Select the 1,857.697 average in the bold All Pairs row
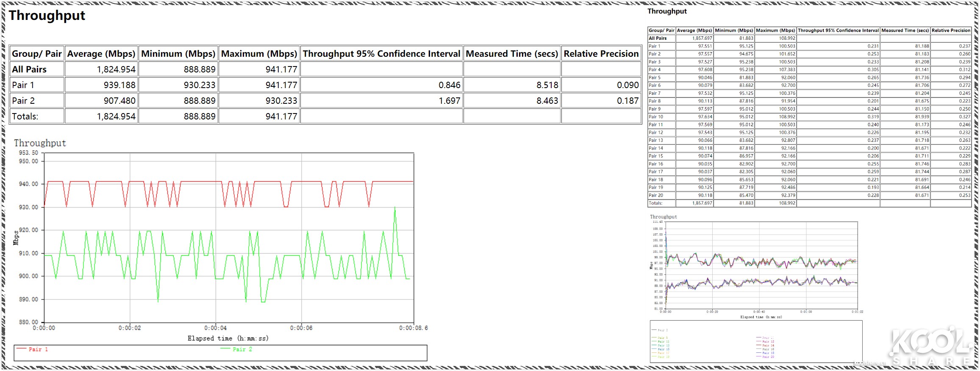The image size is (980, 371). (x=702, y=38)
